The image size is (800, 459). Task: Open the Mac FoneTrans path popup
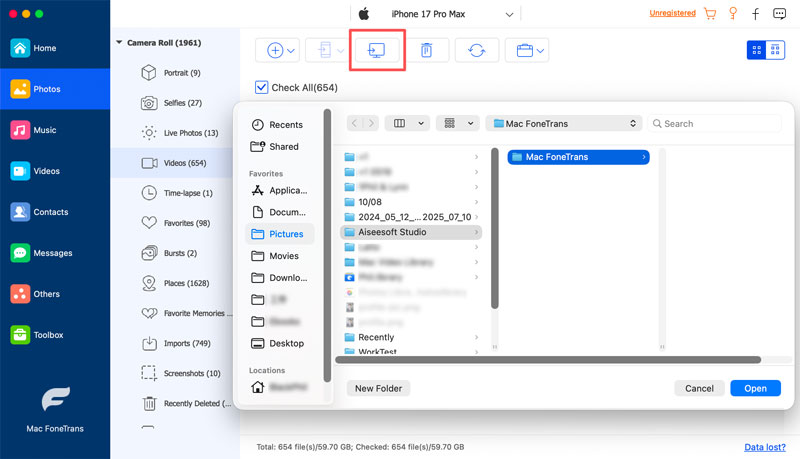(x=564, y=123)
